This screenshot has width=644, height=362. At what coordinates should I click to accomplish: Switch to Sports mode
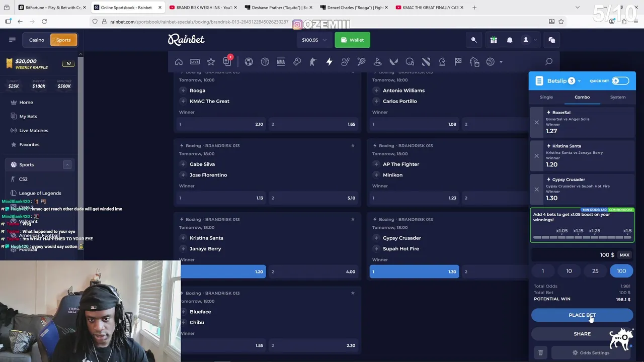(x=63, y=40)
